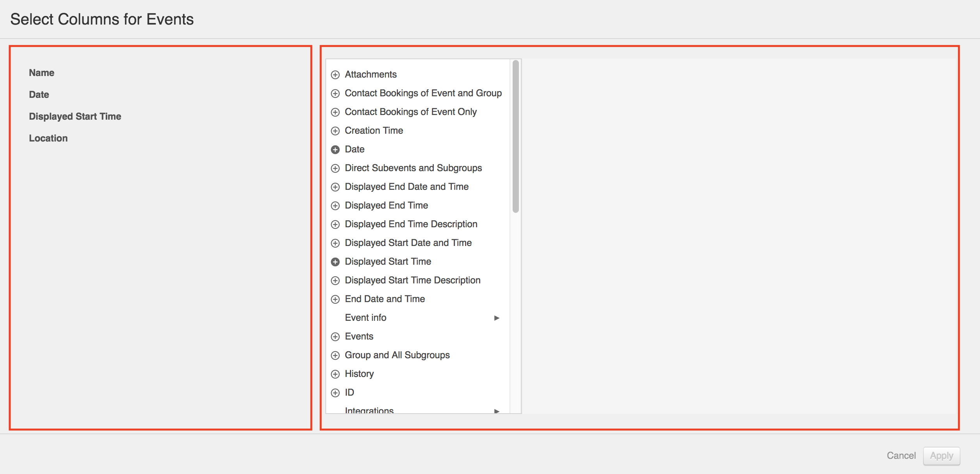Click the plus icon beside Attachments
This screenshot has height=474, width=980.
point(335,75)
